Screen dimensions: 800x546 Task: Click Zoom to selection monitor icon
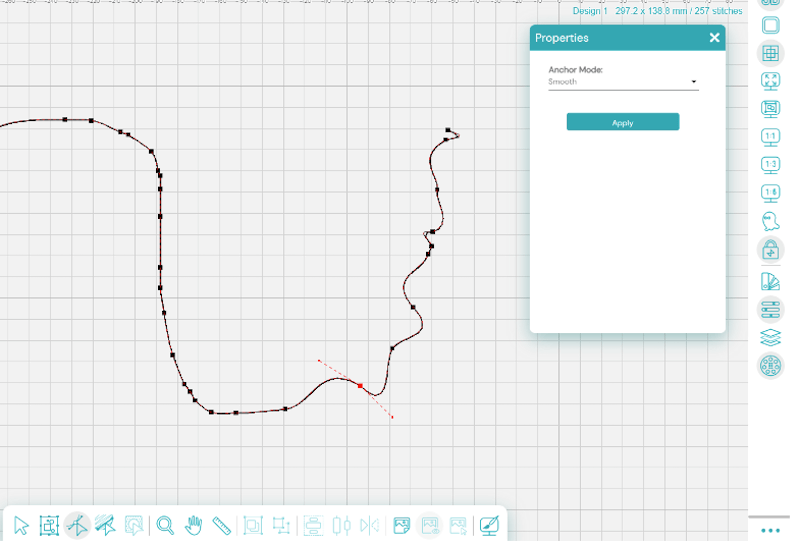click(770, 109)
